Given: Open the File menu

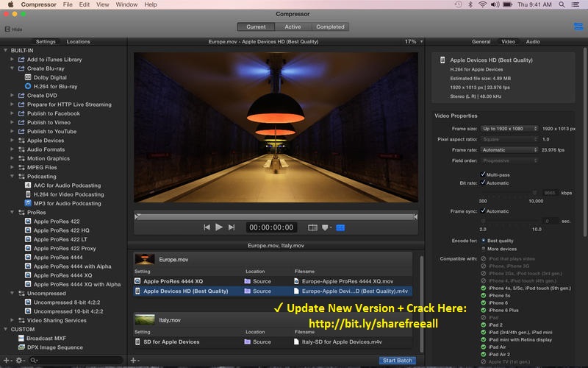Looking at the screenshot, I should pyautogui.click(x=68, y=4).
